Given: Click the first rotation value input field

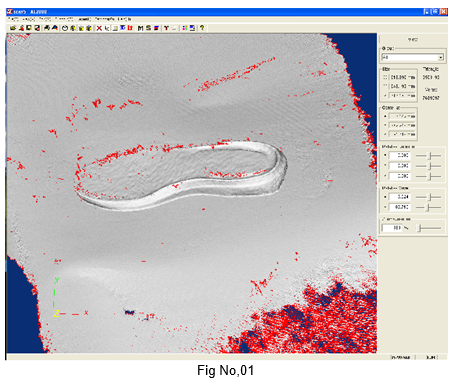Looking at the screenshot, I should coord(399,155).
